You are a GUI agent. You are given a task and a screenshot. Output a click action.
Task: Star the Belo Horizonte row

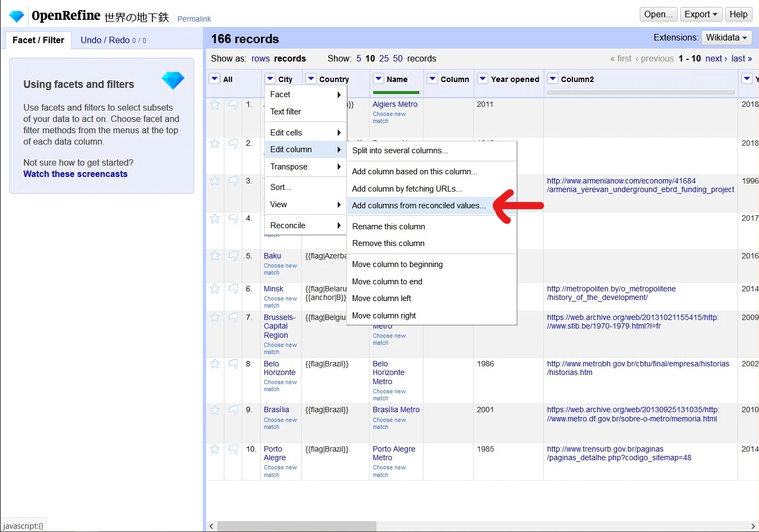click(x=215, y=364)
